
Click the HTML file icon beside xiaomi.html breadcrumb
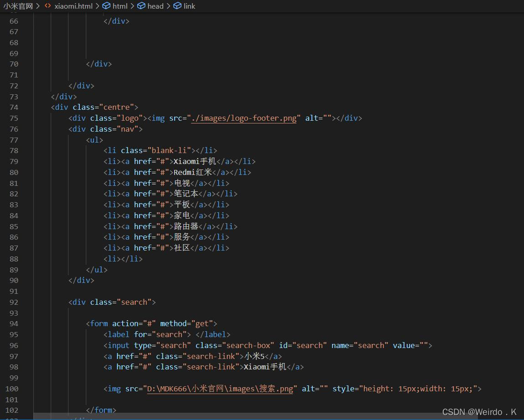pyautogui.click(x=47, y=6)
